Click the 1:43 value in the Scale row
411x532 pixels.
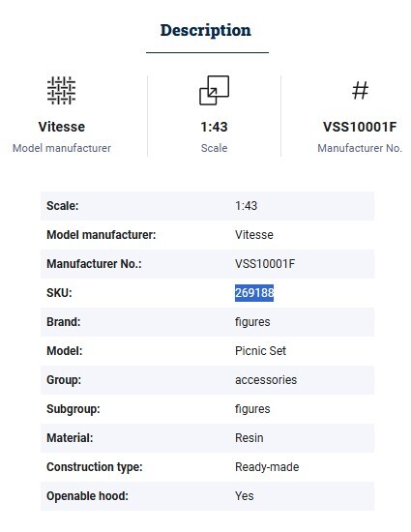tap(246, 206)
